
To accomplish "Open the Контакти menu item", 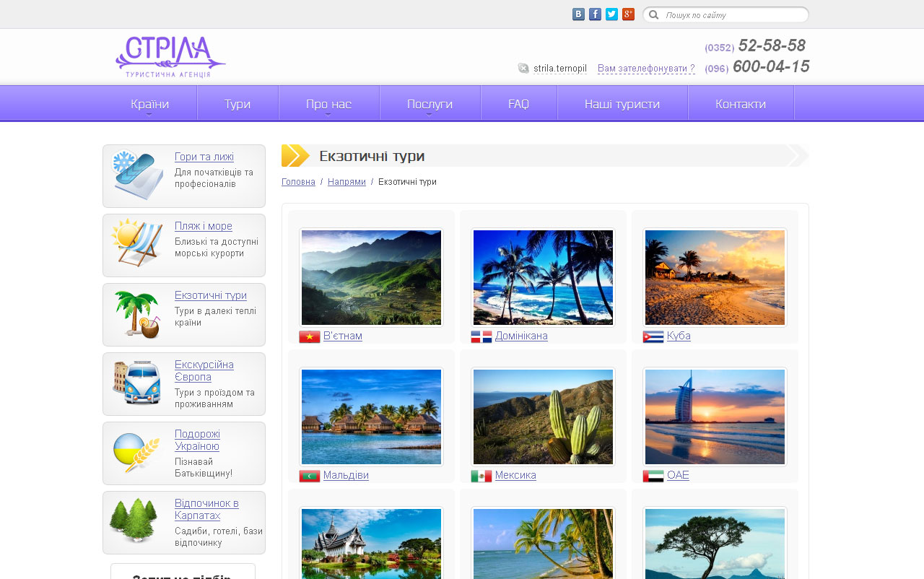I will [741, 104].
